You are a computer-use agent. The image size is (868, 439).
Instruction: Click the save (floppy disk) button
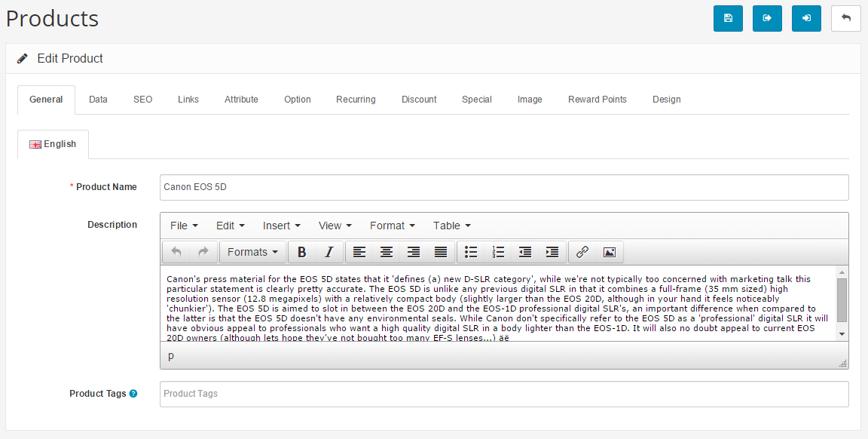[728, 18]
